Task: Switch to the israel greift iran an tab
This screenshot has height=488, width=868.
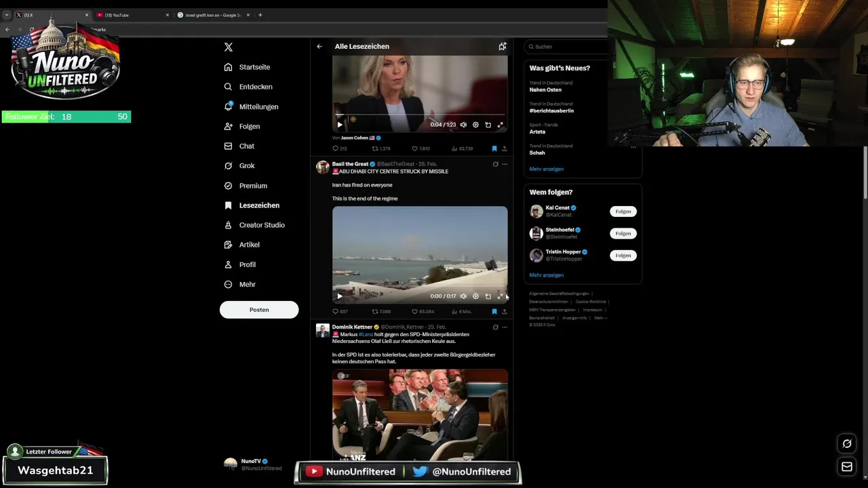Action: pyautogui.click(x=214, y=15)
